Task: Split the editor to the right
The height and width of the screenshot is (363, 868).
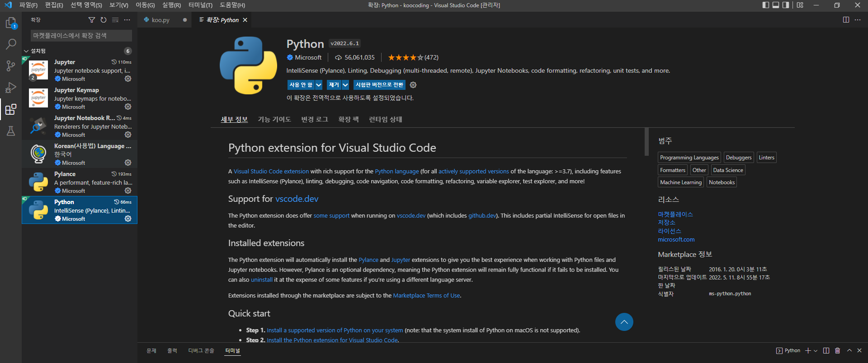Action: 846,20
